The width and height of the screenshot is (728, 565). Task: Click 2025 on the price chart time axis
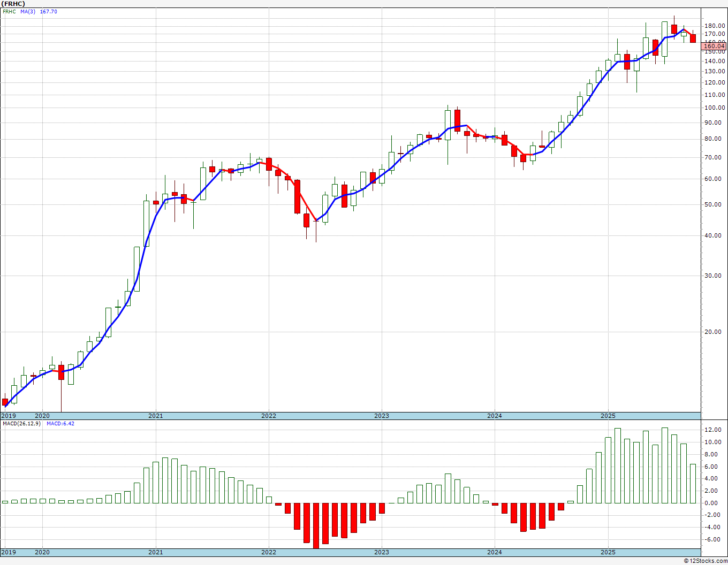click(x=608, y=416)
